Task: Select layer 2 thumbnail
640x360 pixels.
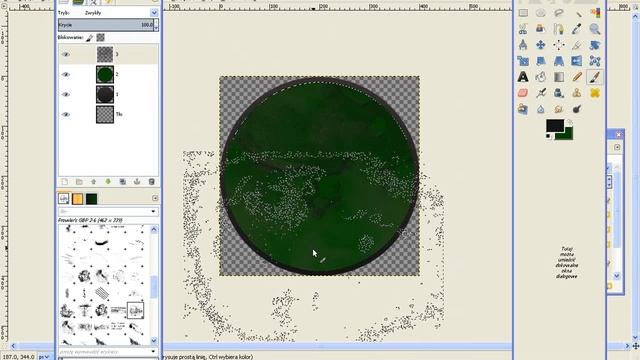Action: click(x=105, y=74)
